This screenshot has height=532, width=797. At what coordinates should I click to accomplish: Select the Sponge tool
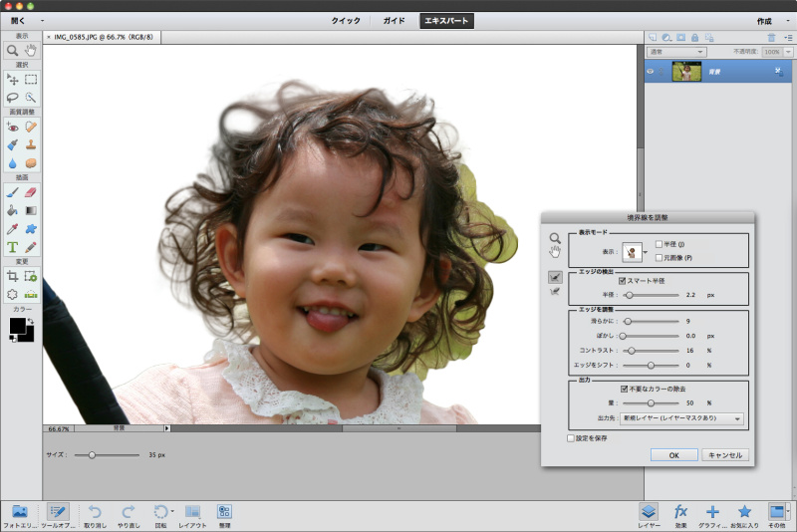click(31, 163)
